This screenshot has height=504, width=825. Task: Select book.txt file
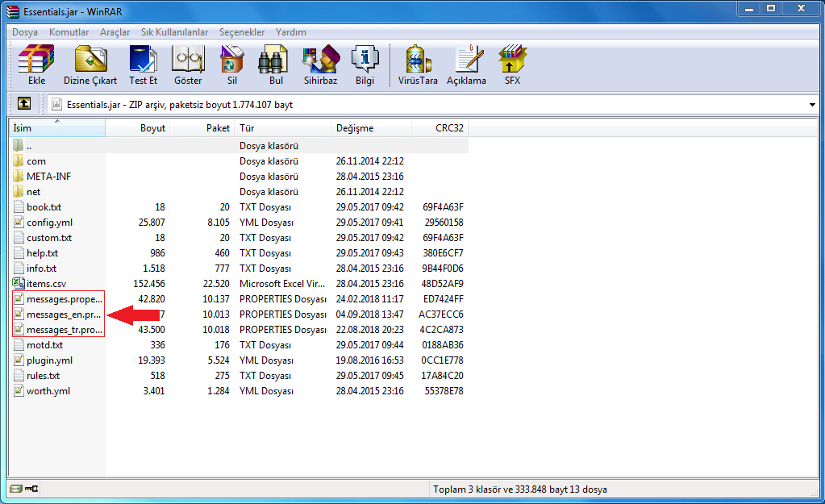44,206
